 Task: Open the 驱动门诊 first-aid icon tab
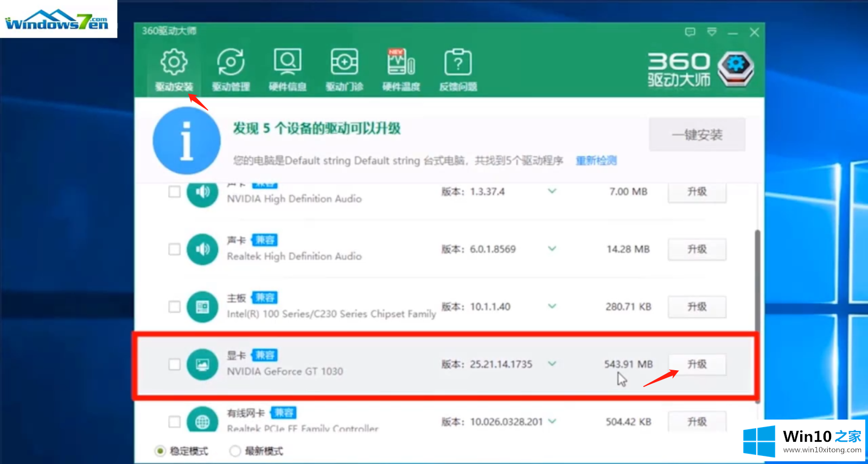(x=344, y=69)
